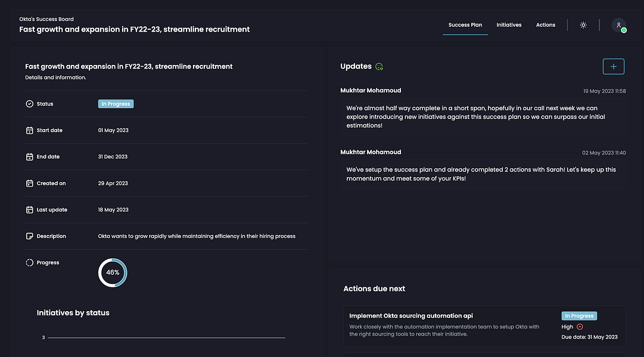This screenshot has height=357, width=644.
Task: Click the Created on calendar icon
Action: pos(30,183)
